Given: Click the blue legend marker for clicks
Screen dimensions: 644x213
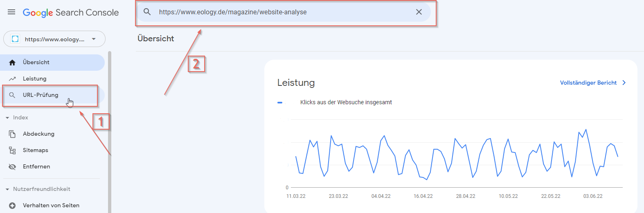Looking at the screenshot, I should tap(280, 103).
